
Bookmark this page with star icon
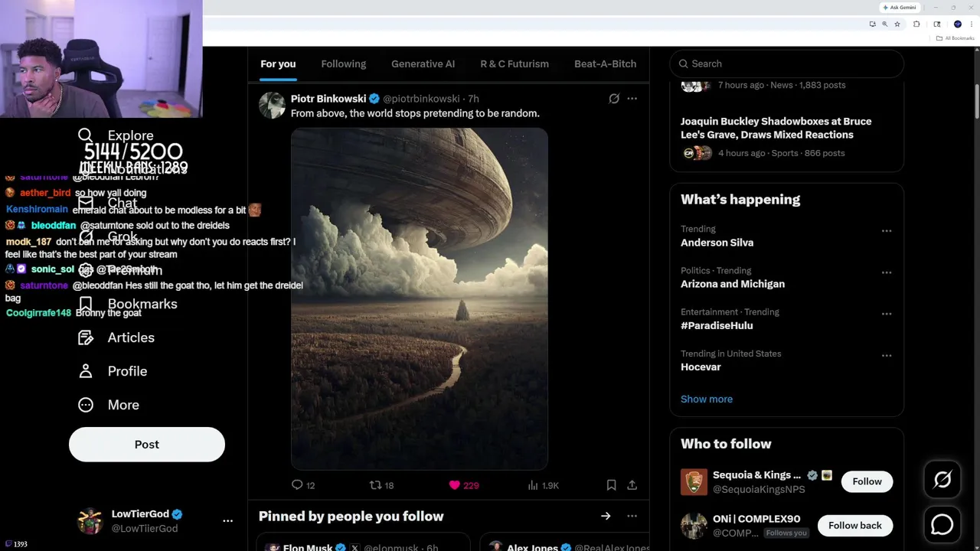(897, 24)
